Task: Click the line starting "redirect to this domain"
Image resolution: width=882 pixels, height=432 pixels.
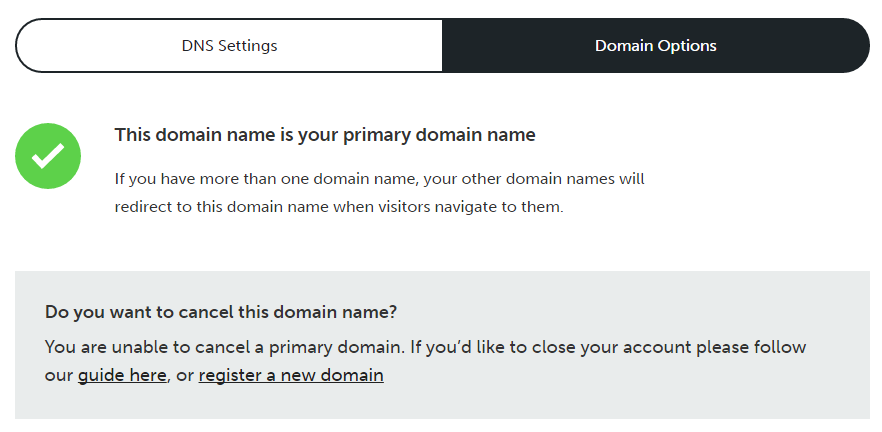Action: (x=339, y=207)
